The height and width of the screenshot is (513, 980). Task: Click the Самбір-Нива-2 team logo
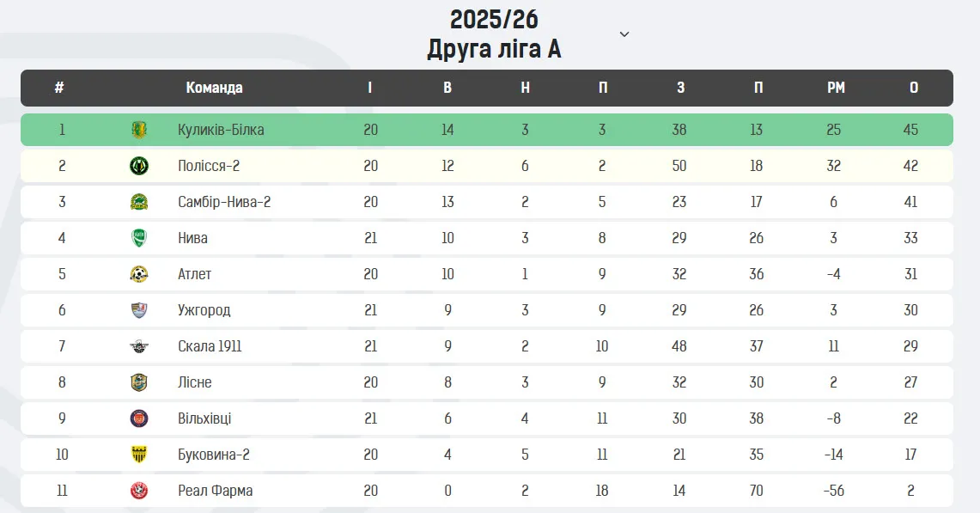[x=139, y=202]
